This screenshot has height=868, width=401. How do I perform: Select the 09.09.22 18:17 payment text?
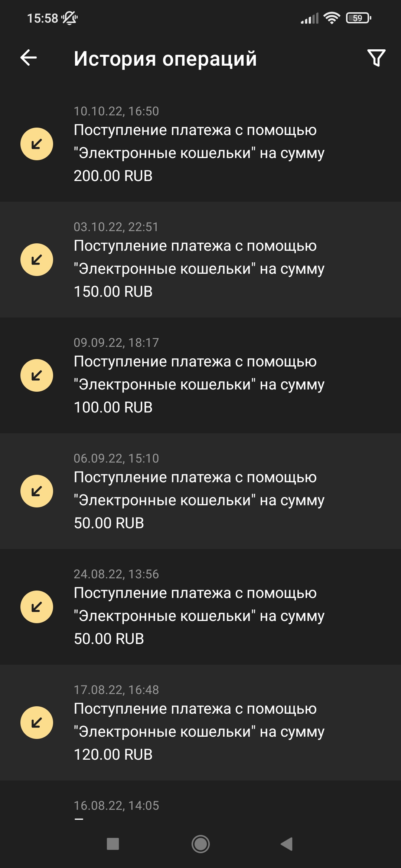(199, 384)
